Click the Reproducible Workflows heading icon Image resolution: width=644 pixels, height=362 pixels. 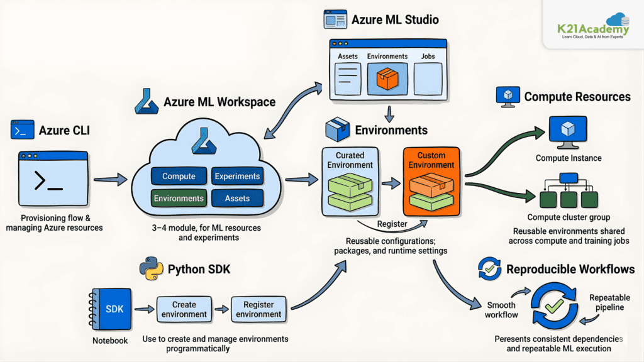[x=489, y=269]
